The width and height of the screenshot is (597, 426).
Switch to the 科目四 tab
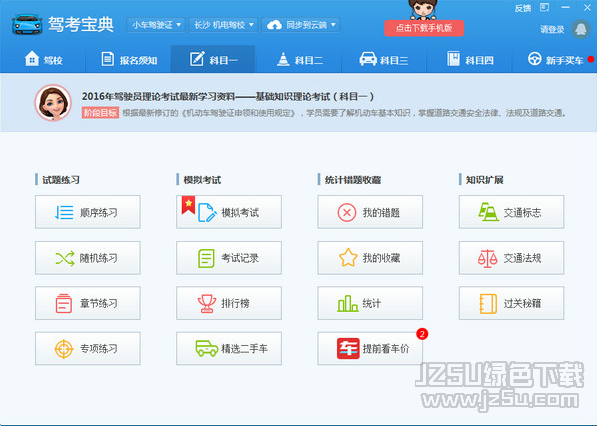pyautogui.click(x=470, y=60)
